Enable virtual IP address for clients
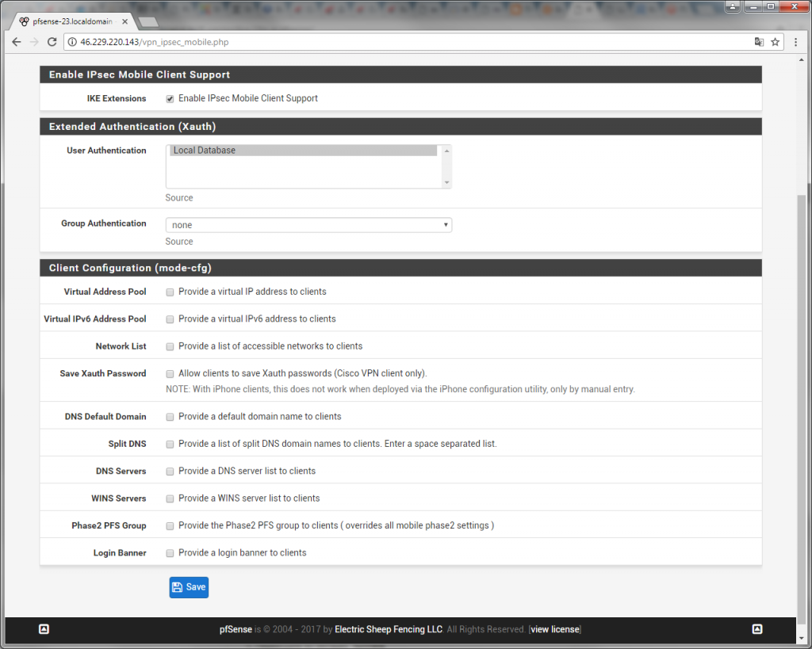812x649 pixels. [170, 292]
